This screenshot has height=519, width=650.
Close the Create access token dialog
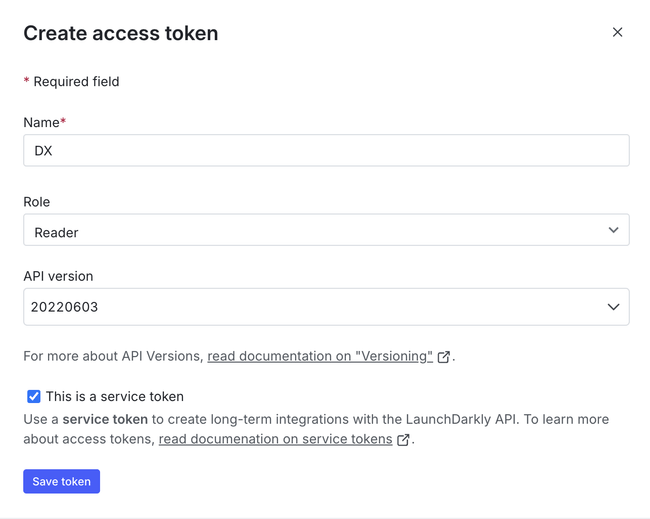617,32
